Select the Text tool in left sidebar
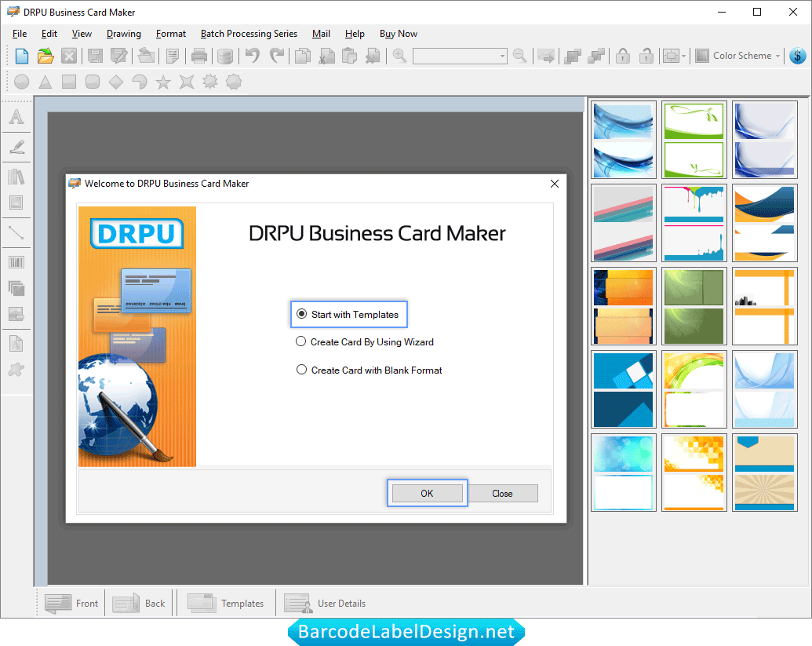812x646 pixels. [x=16, y=117]
